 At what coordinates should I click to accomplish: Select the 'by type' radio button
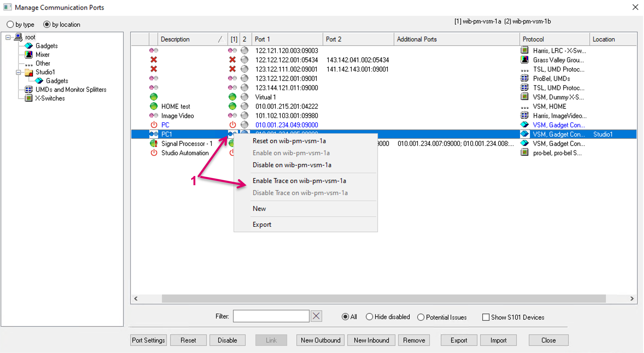(x=10, y=25)
